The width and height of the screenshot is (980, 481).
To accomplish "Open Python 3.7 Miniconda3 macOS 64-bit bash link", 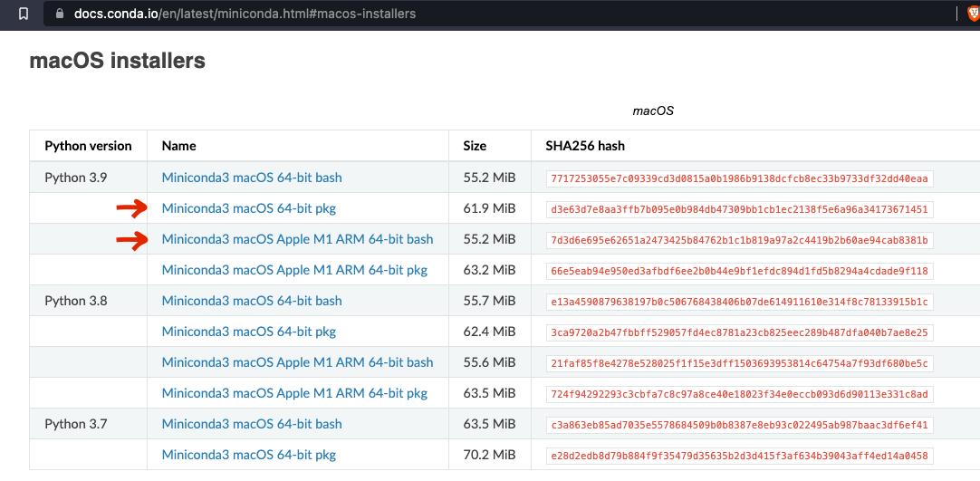I will pos(252,424).
